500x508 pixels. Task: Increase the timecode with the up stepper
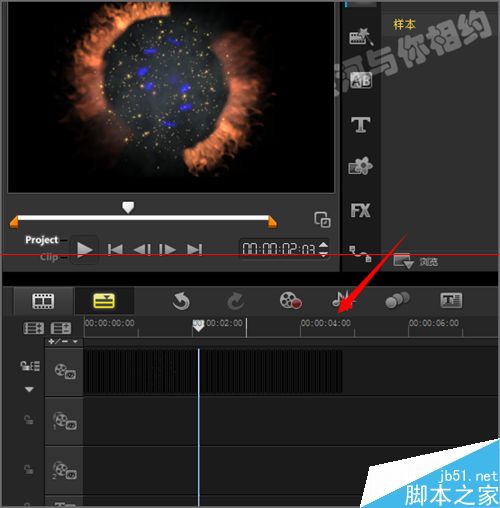(323, 245)
